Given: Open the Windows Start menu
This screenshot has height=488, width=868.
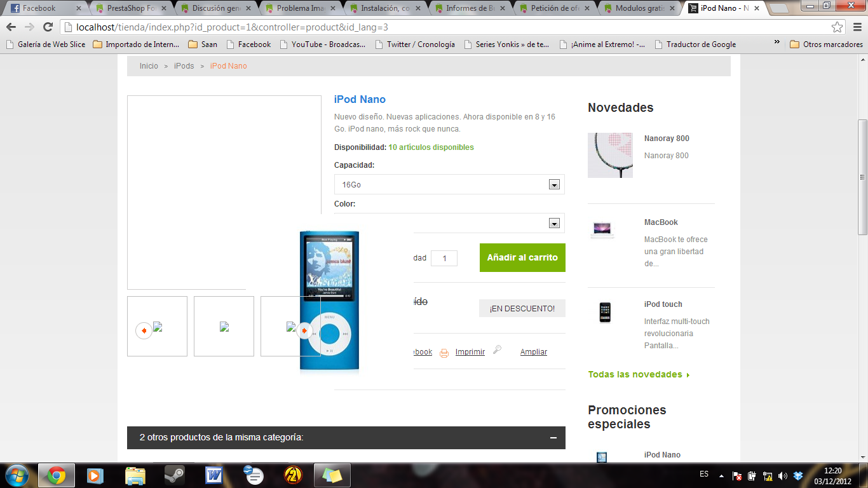Looking at the screenshot, I should [x=17, y=475].
